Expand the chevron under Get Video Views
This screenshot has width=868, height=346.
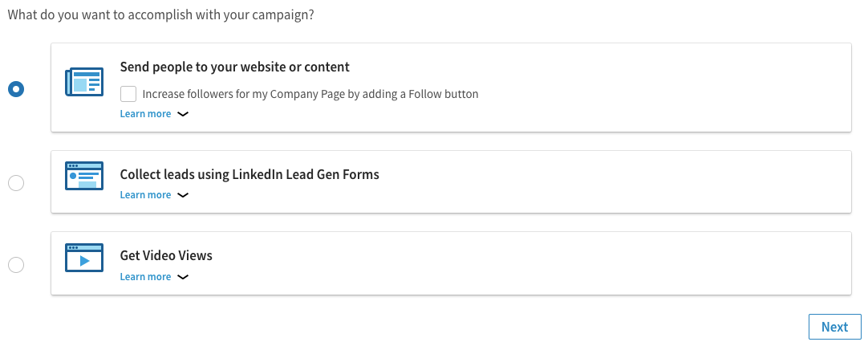[183, 277]
